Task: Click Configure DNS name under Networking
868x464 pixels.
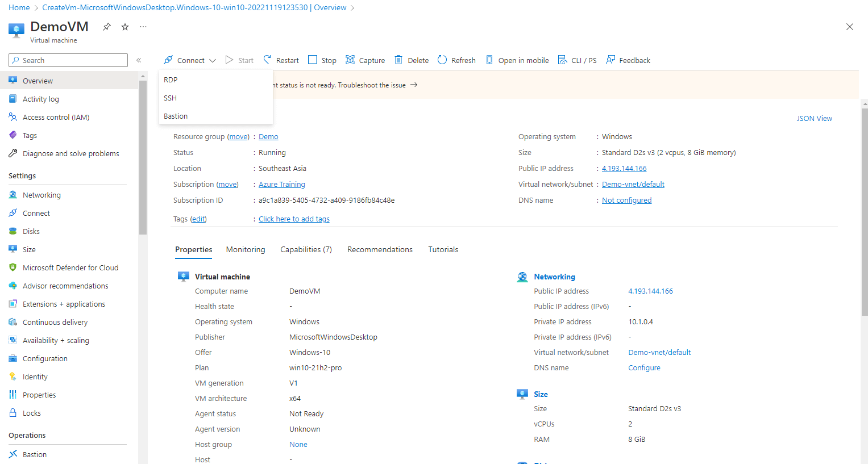Action: pos(645,368)
